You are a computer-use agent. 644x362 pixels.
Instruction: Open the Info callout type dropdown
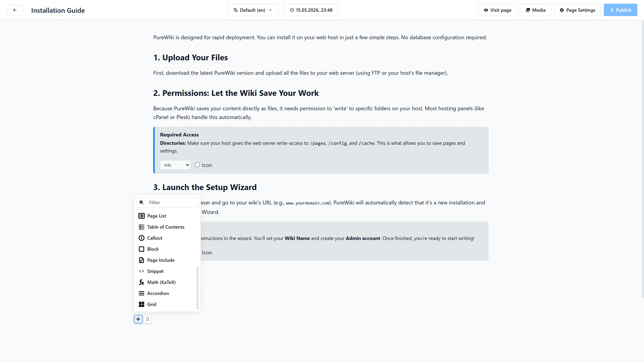click(x=175, y=165)
